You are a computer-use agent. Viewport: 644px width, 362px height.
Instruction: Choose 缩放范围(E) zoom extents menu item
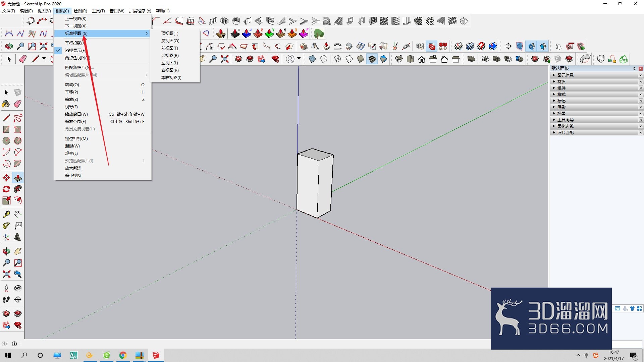(102, 121)
